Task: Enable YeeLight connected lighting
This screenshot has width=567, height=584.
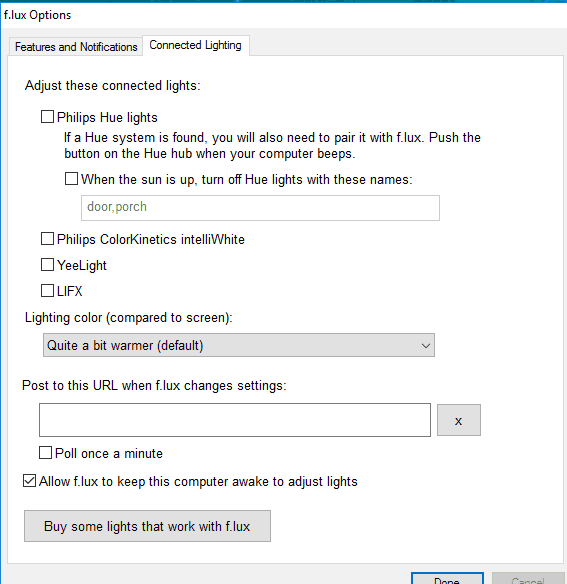Action: (x=47, y=265)
